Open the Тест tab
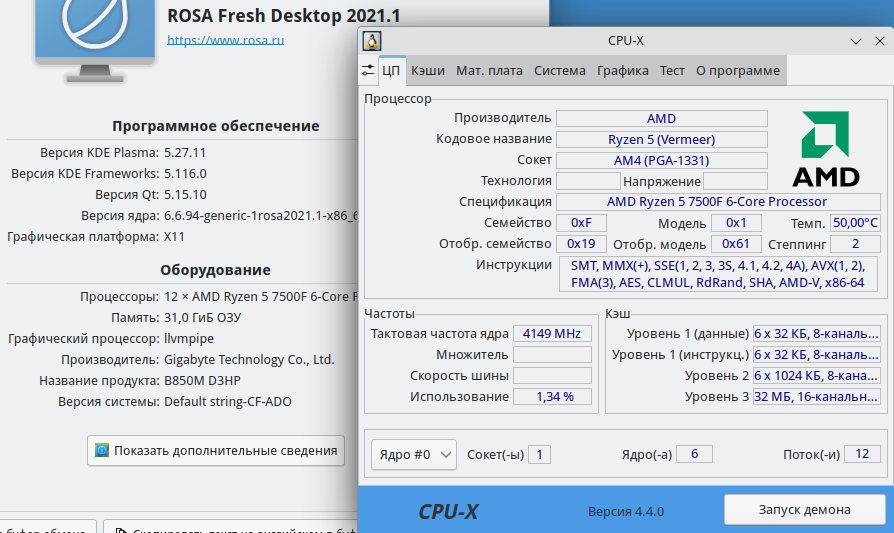The height and width of the screenshot is (533, 894). pos(672,71)
